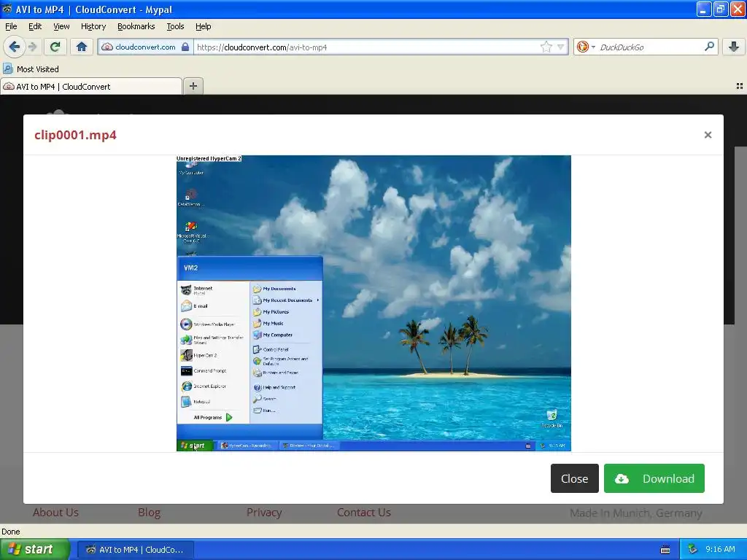Download the converted clip0001.mp4 file
The height and width of the screenshot is (560, 747).
tap(654, 478)
